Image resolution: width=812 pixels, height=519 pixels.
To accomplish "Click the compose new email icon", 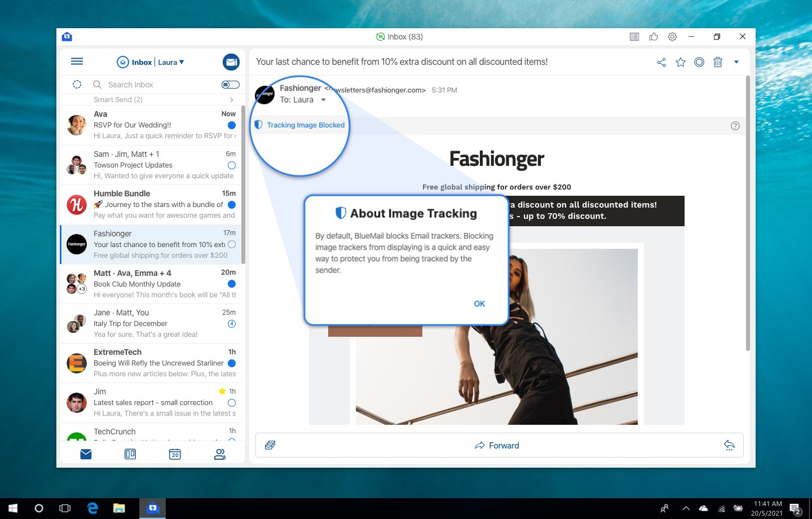I will tap(231, 62).
